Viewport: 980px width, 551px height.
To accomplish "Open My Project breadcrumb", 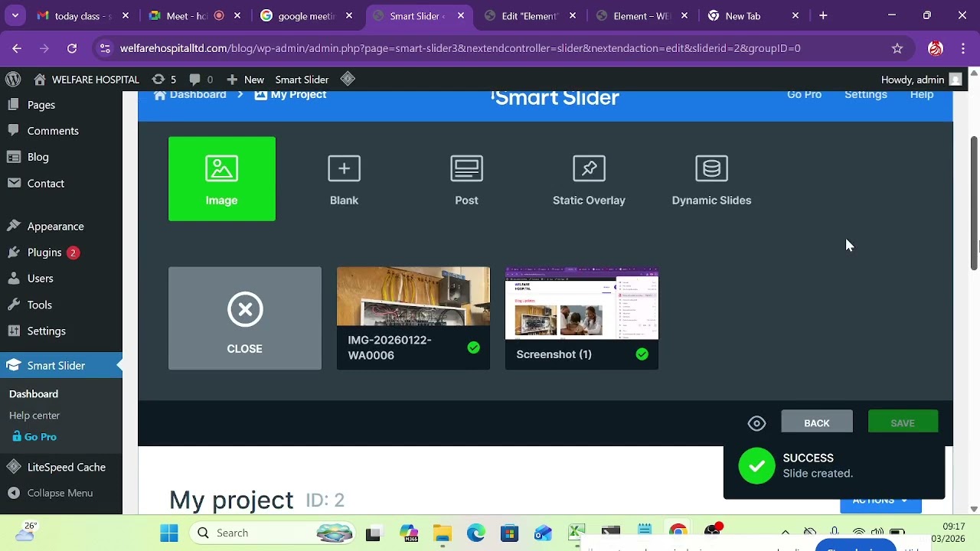I will coord(290,95).
